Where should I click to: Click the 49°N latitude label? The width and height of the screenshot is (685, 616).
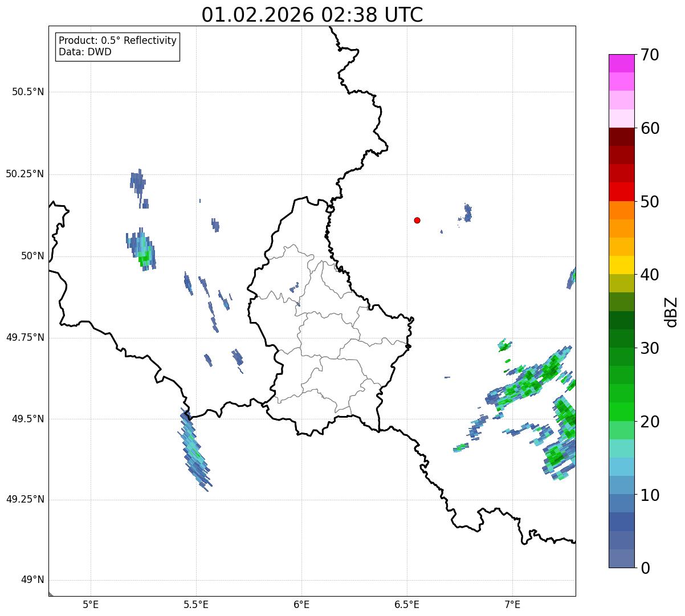32,580
